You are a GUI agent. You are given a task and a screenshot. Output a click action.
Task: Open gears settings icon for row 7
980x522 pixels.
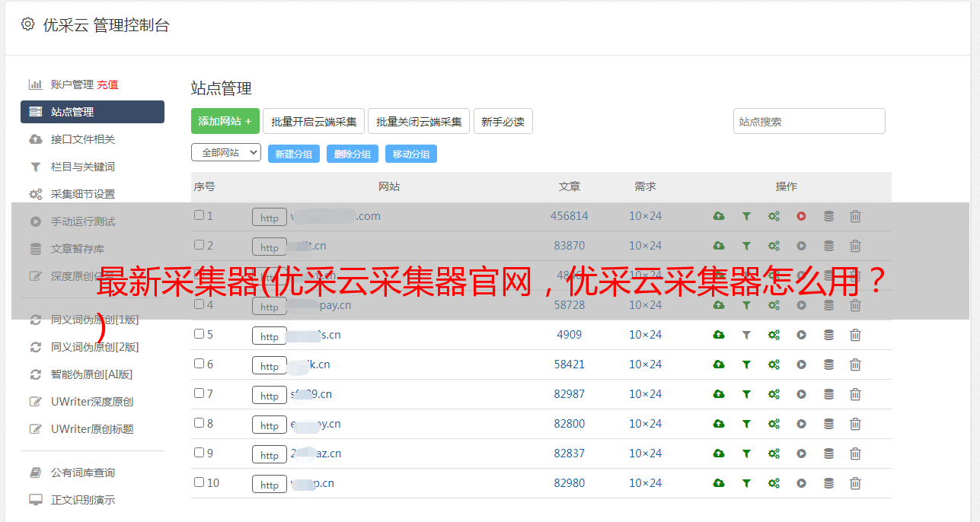tap(774, 394)
